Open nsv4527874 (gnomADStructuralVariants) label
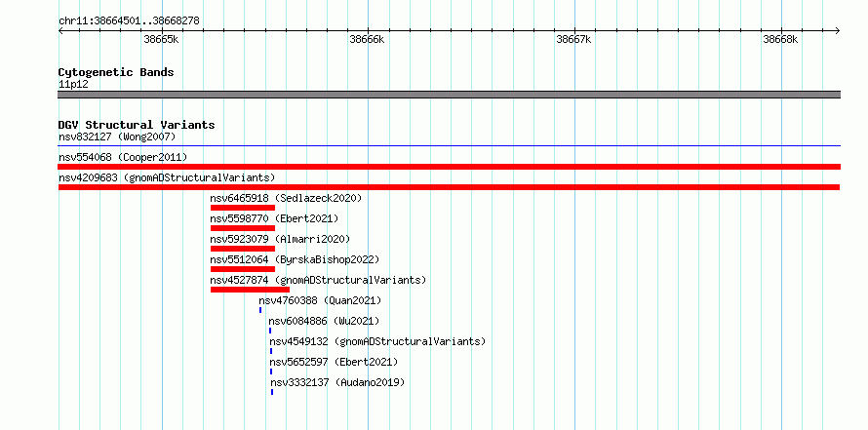Image resolution: width=868 pixels, height=430 pixels. click(318, 280)
